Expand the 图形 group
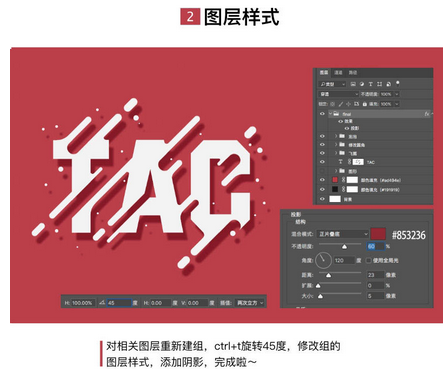Viewport: 444px width, 369px height. [x=336, y=171]
